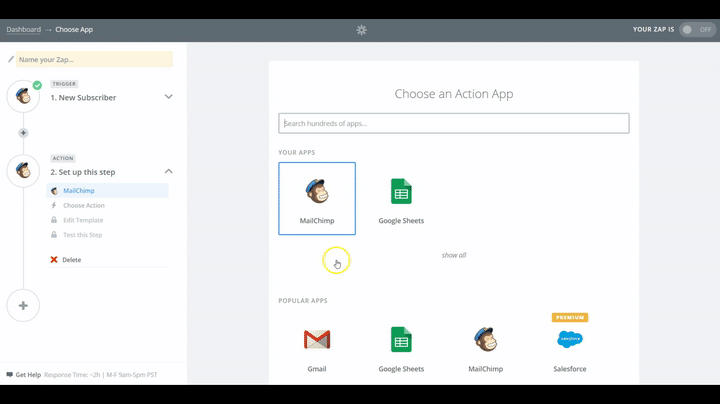Insert step between trigger and action
Image resolution: width=720 pixels, height=404 pixels.
(23, 133)
